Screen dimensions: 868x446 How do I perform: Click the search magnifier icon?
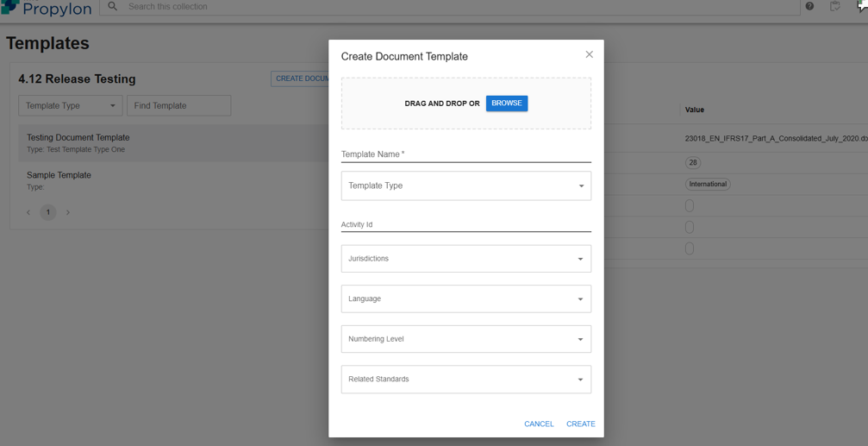click(x=113, y=7)
